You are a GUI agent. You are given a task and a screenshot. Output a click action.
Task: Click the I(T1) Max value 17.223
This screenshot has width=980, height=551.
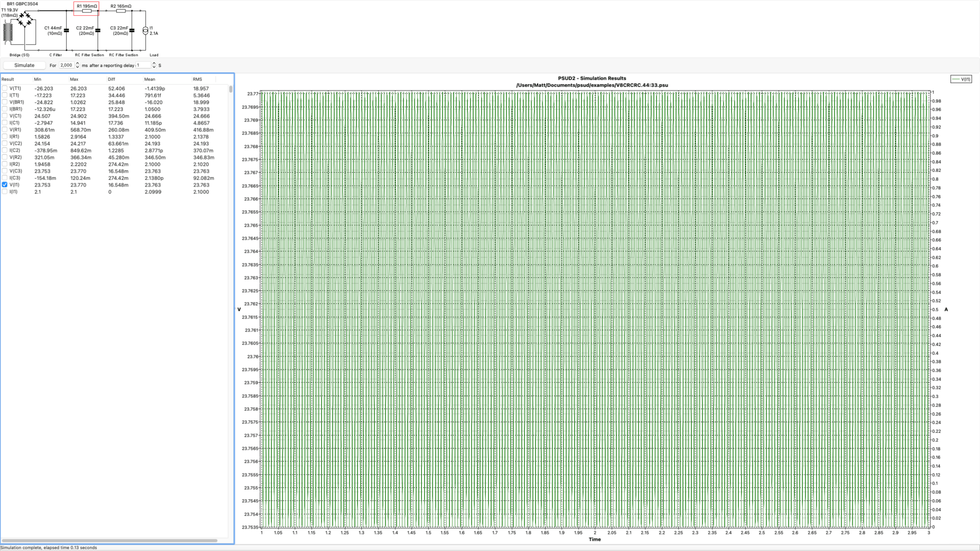(x=78, y=96)
